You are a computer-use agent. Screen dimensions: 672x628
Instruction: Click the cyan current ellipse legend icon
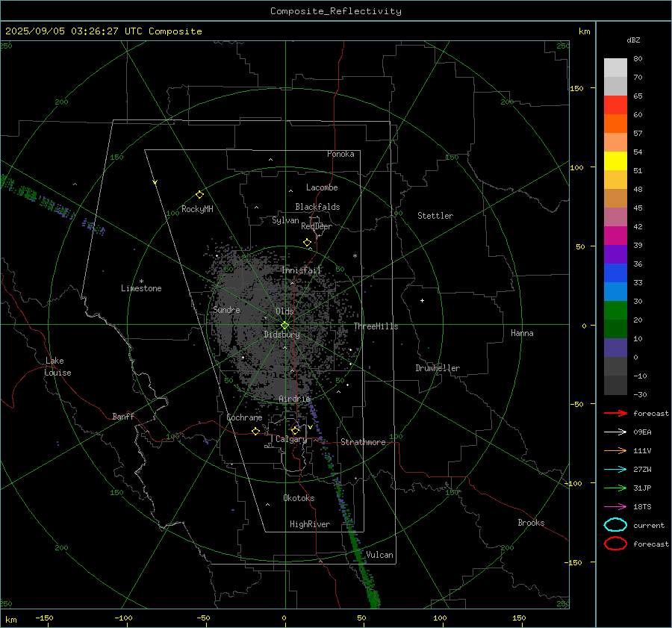click(x=615, y=525)
